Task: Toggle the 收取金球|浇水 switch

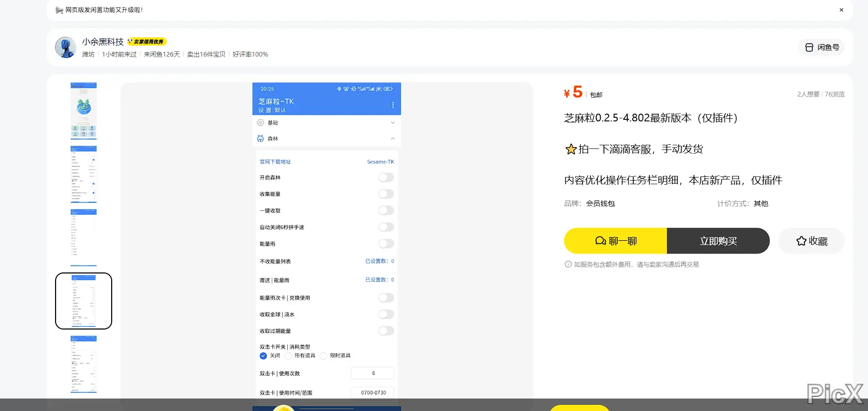Action: (x=386, y=314)
